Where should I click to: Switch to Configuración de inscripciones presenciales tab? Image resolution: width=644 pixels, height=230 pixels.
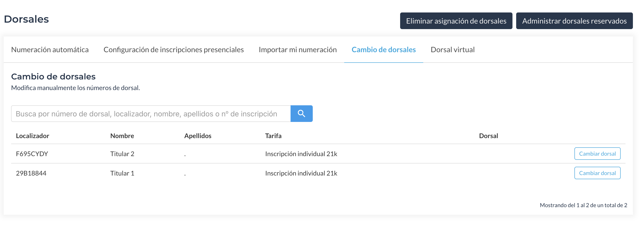click(174, 50)
